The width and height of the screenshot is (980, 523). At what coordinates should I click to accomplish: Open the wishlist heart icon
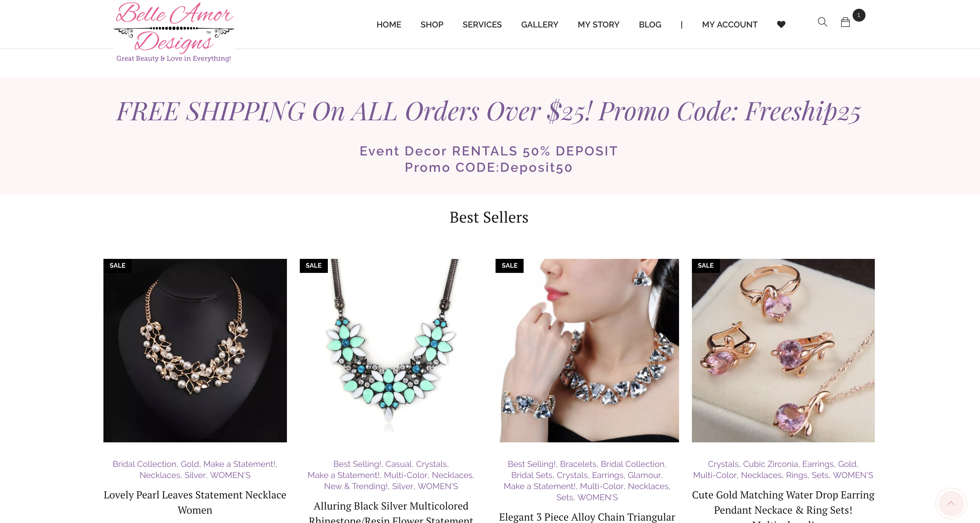781,24
